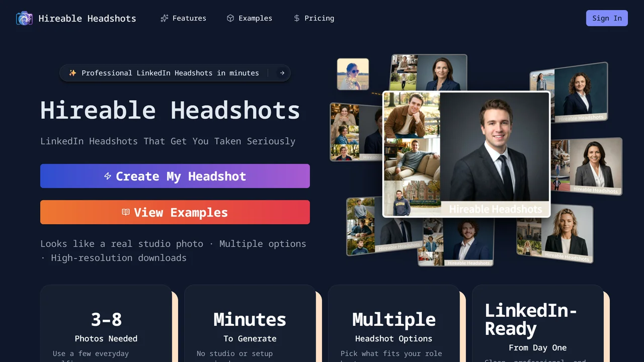Image resolution: width=644 pixels, height=362 pixels.
Task: Click the Hireable Headshots camera logo icon
Action: 24,19
